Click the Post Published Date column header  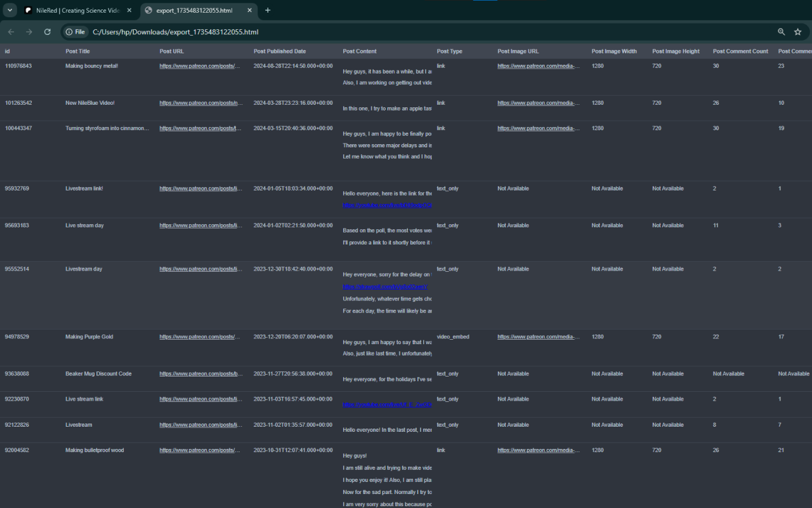pos(279,51)
